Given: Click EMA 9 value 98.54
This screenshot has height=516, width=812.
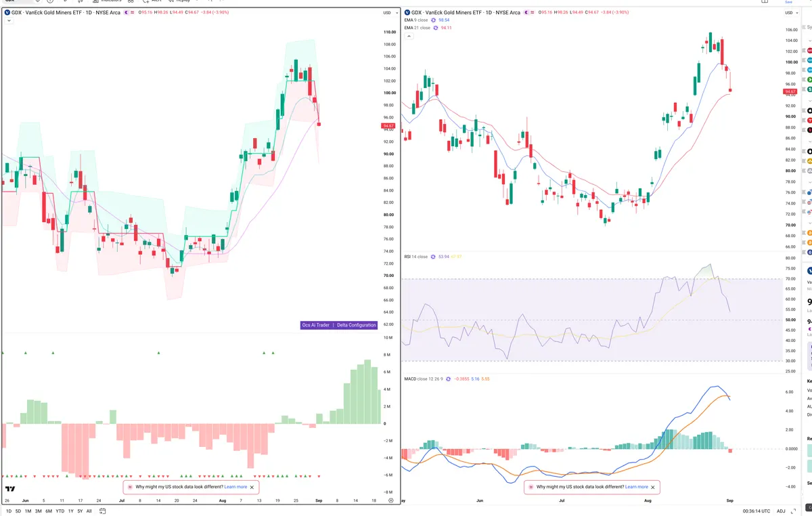Looking at the screenshot, I should tap(445, 20).
